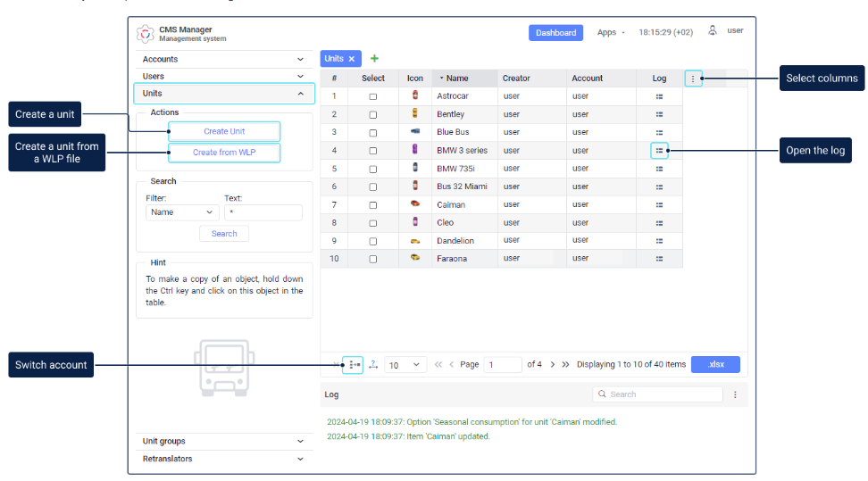Open the log panel options menu
868x481 pixels.
click(x=735, y=394)
